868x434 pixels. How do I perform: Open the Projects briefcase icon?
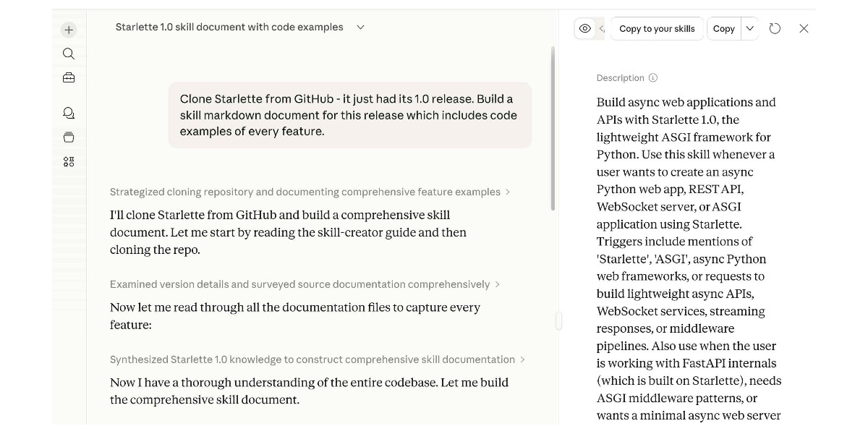click(68, 77)
